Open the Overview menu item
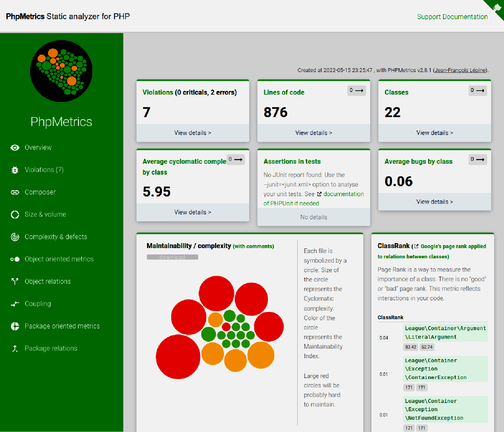 pyautogui.click(x=38, y=148)
